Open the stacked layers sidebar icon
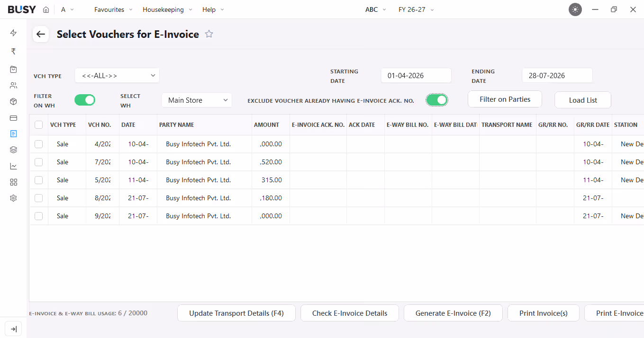 [x=13, y=150]
